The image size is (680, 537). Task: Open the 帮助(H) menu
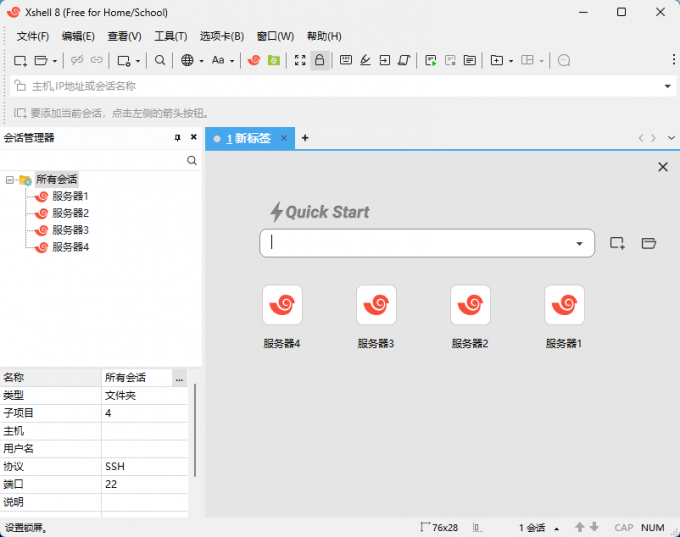(324, 36)
